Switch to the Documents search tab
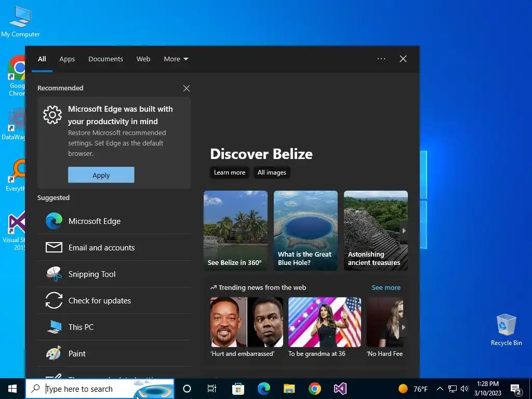The width and height of the screenshot is (532, 399). 105,59
